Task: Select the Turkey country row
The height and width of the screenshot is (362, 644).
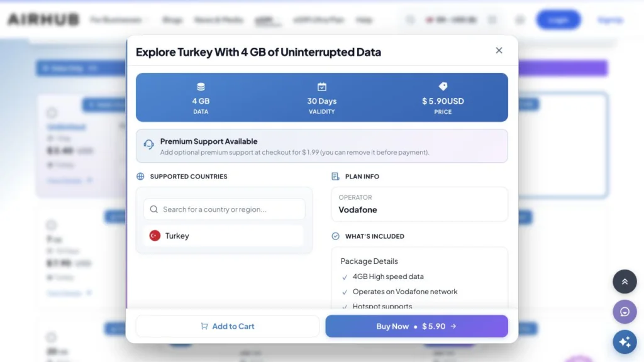Action: [x=224, y=236]
